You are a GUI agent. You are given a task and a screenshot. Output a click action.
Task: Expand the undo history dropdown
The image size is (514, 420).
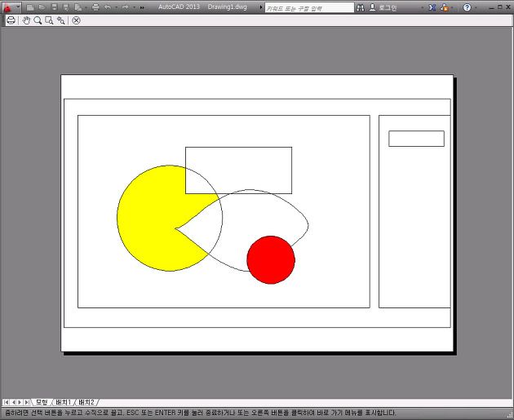coord(117,7)
